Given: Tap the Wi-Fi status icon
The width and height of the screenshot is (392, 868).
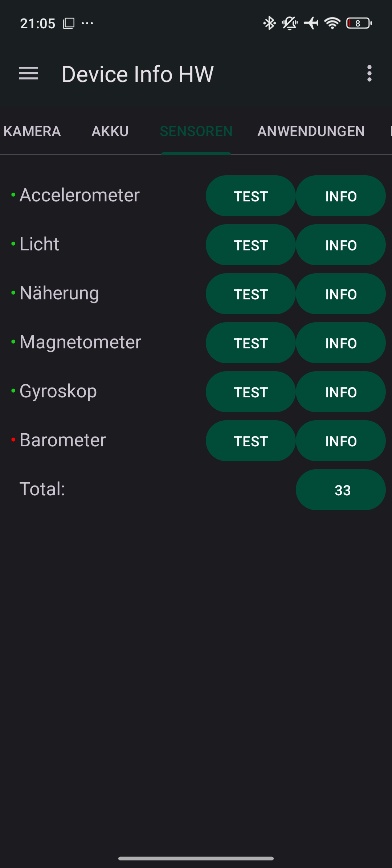Looking at the screenshot, I should pos(332,24).
